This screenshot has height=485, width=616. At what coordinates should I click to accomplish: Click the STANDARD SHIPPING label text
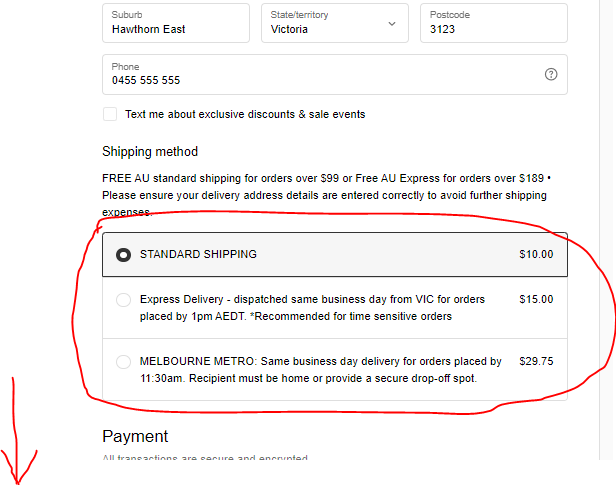[x=198, y=254]
